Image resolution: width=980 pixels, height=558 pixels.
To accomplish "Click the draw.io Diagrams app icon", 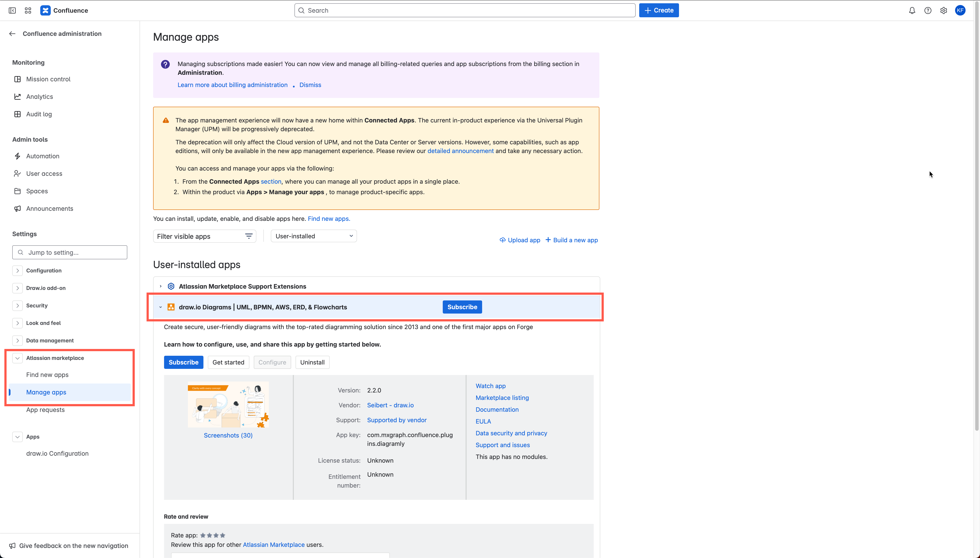I will pos(171,307).
